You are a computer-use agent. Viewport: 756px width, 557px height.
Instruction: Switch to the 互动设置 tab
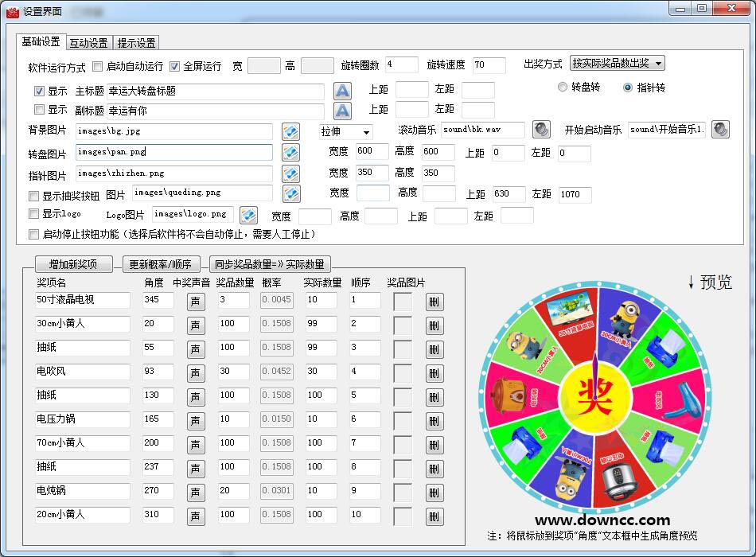coord(88,42)
